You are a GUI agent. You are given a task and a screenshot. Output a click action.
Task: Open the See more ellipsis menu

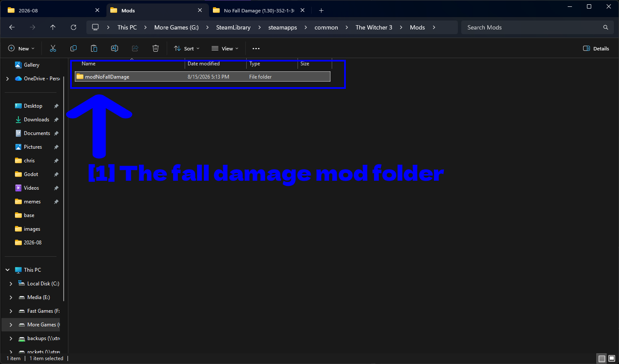click(x=256, y=49)
